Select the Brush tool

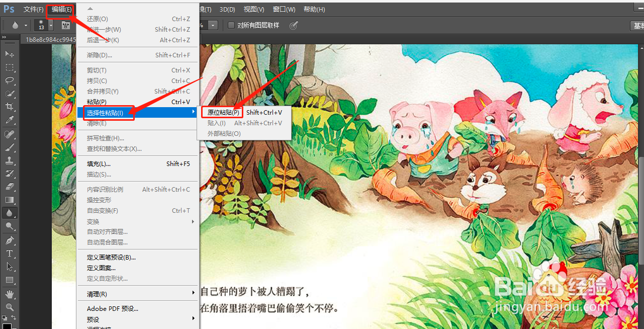[x=10, y=147]
